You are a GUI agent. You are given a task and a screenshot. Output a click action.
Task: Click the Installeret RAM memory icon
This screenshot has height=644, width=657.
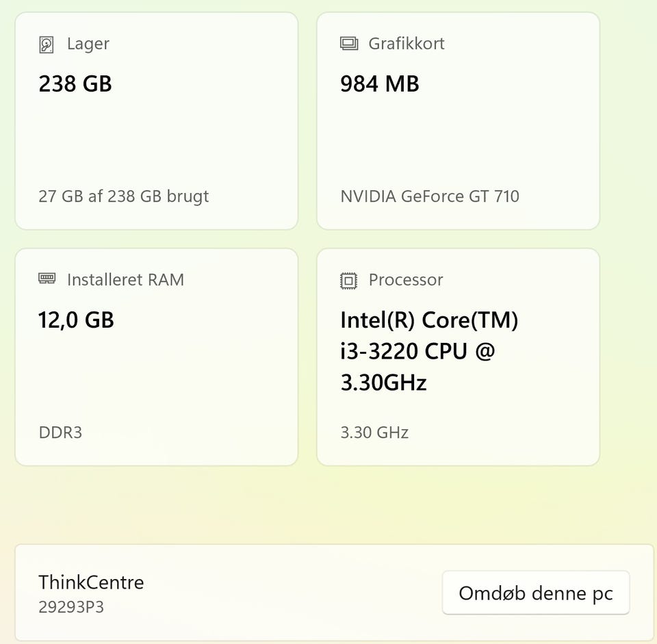pyautogui.click(x=47, y=279)
